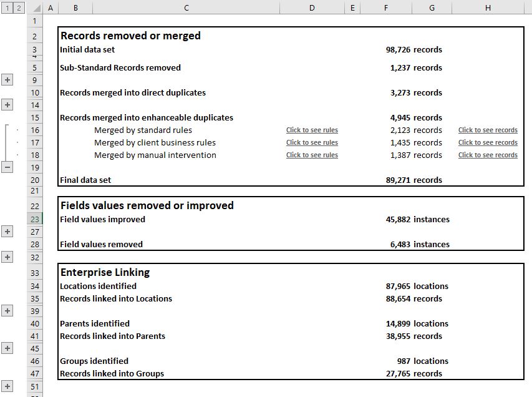Select column G header
The image size is (532, 397).
tap(432, 8)
